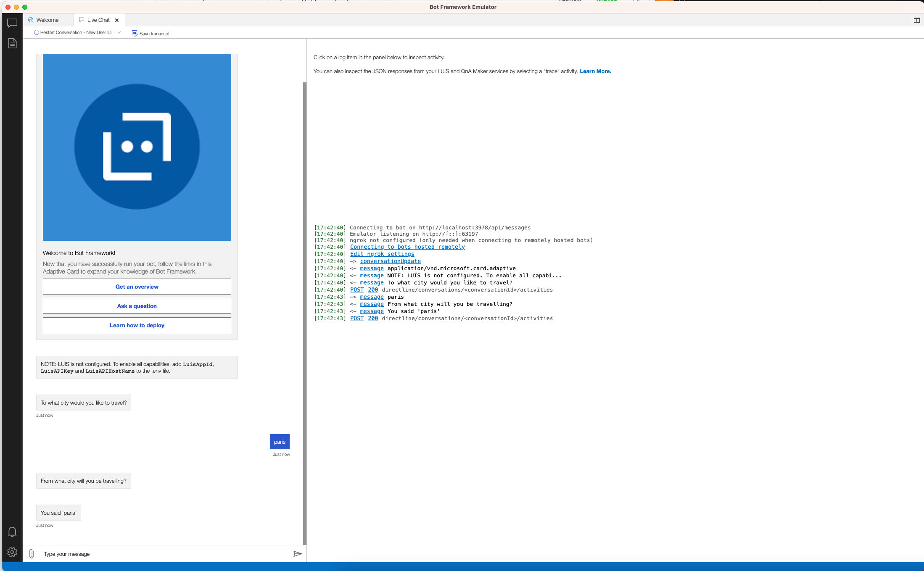Click the paperclip attachment icon
This screenshot has width=924, height=571.
(x=32, y=554)
